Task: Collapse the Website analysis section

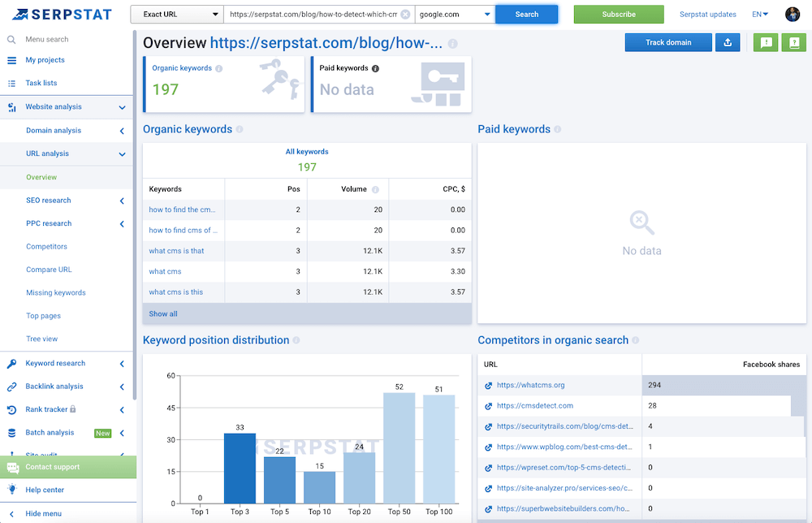Action: click(123, 108)
